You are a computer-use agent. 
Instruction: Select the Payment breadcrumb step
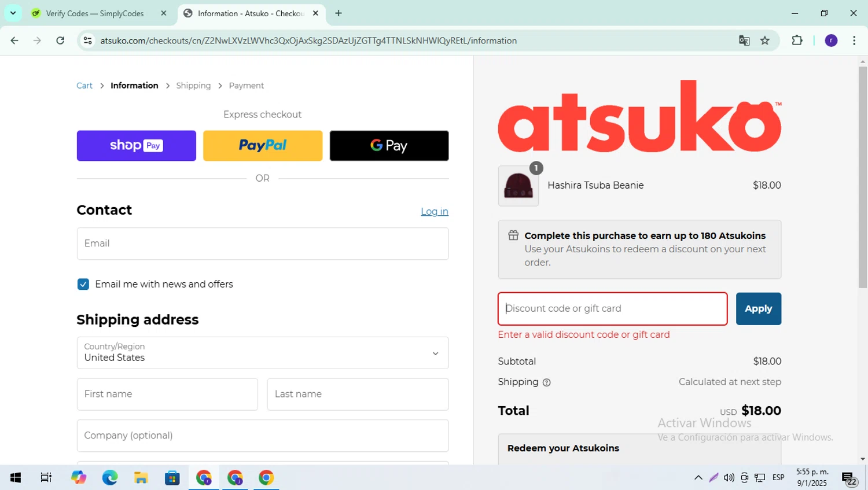(246, 86)
